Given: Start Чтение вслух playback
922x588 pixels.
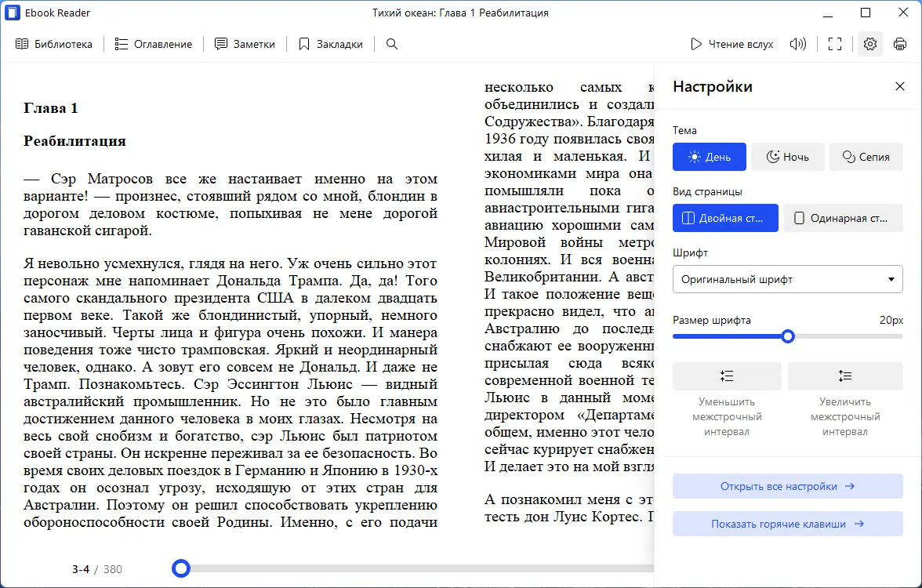Looking at the screenshot, I should point(731,44).
